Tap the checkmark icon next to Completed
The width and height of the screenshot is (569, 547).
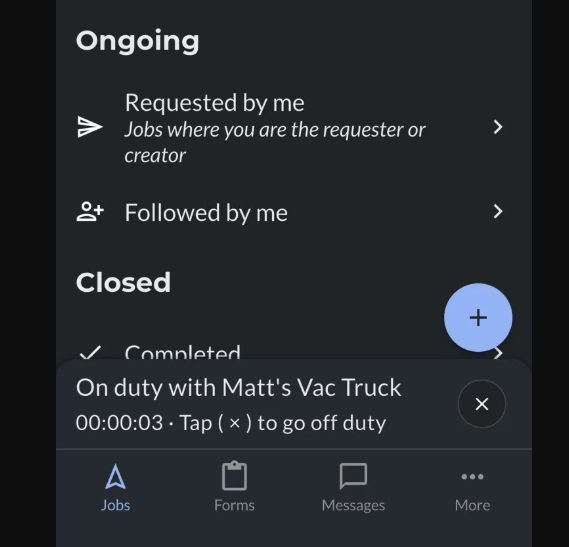click(90, 352)
